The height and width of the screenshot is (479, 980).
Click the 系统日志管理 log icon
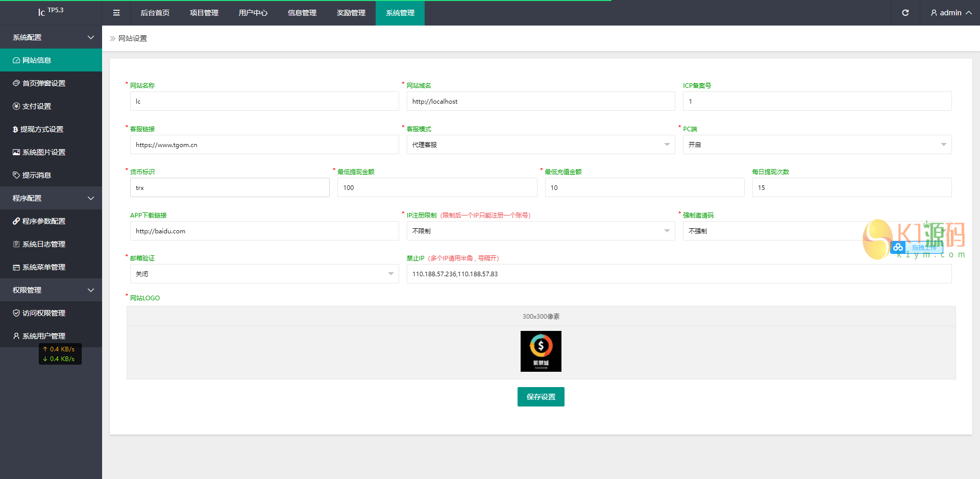16,244
